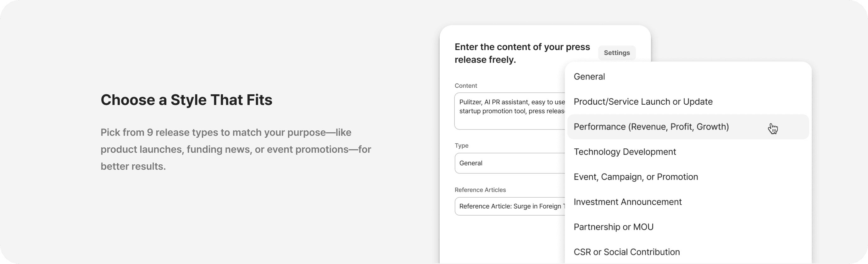Select Performance (Revenue, Profit, Growth) option

651,127
